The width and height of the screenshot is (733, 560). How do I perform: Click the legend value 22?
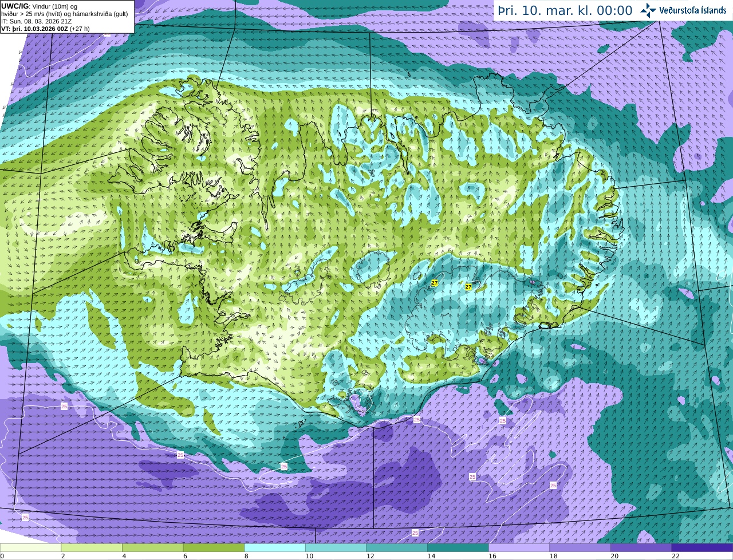(x=676, y=556)
